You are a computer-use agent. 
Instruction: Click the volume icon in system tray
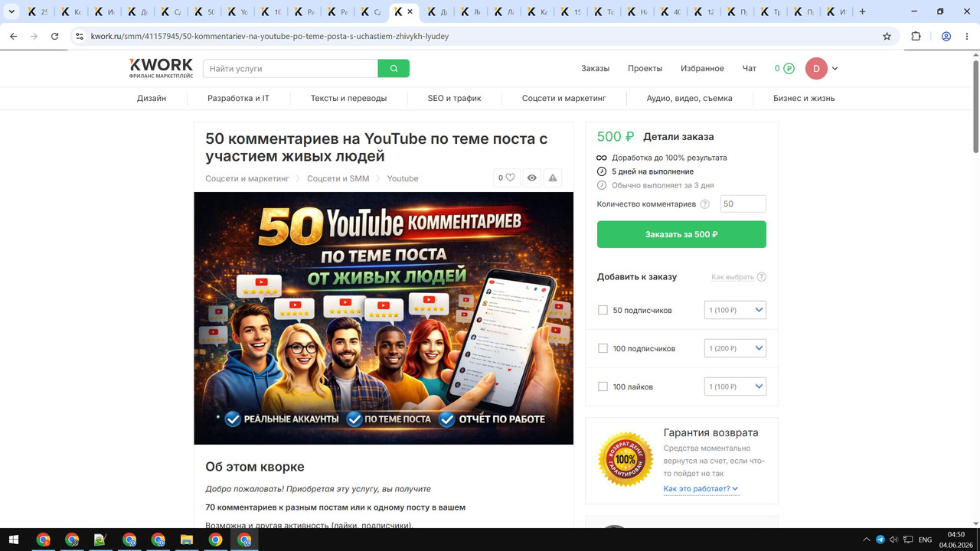click(893, 540)
